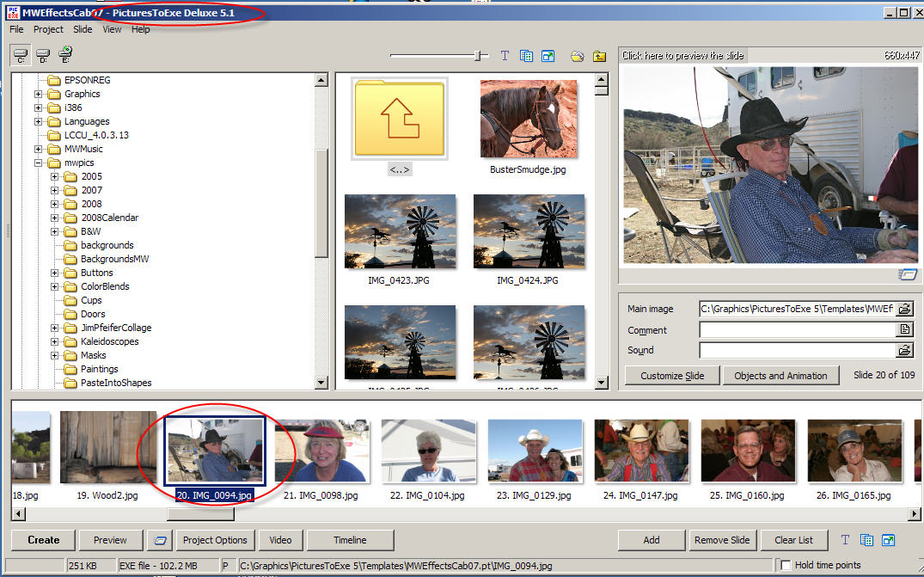Click the T icon next to Clear List
The height and width of the screenshot is (577, 924).
tap(845, 540)
